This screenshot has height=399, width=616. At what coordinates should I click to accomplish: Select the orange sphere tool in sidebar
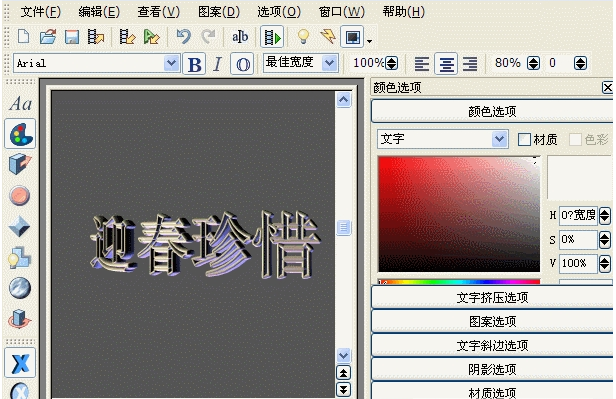point(19,195)
